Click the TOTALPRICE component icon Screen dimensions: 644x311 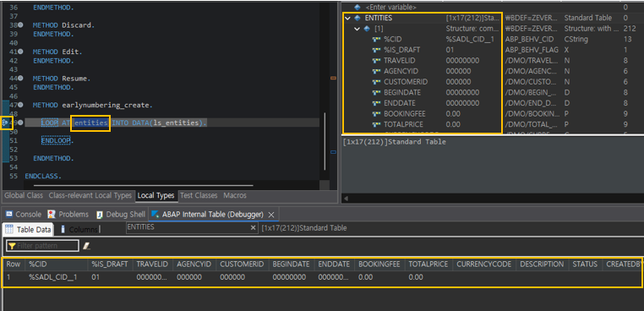click(x=376, y=124)
